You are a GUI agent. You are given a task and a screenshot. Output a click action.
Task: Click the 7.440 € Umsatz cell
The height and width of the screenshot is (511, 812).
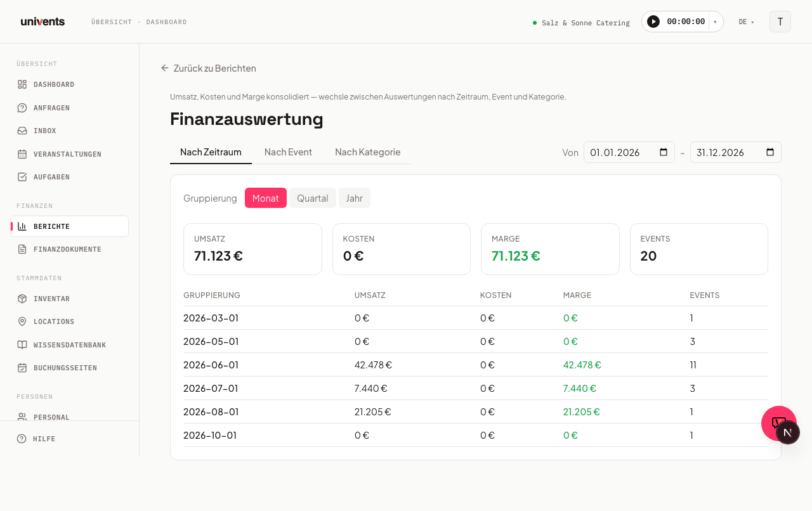coord(371,388)
